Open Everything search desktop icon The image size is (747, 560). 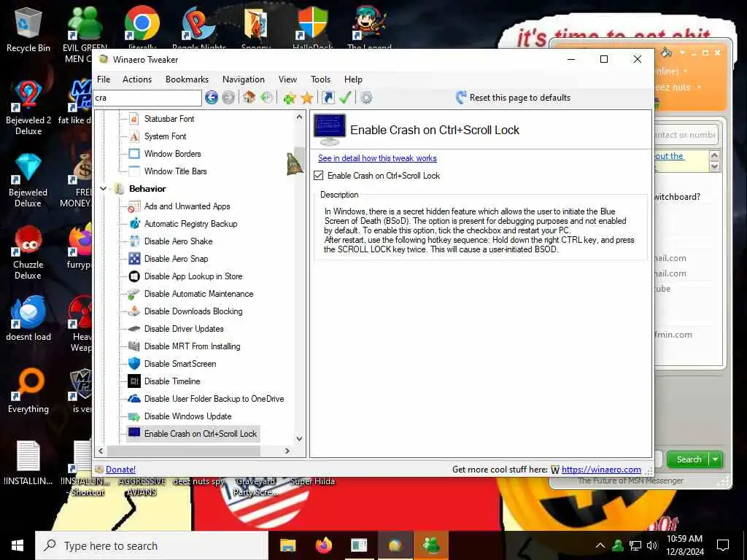(28, 391)
